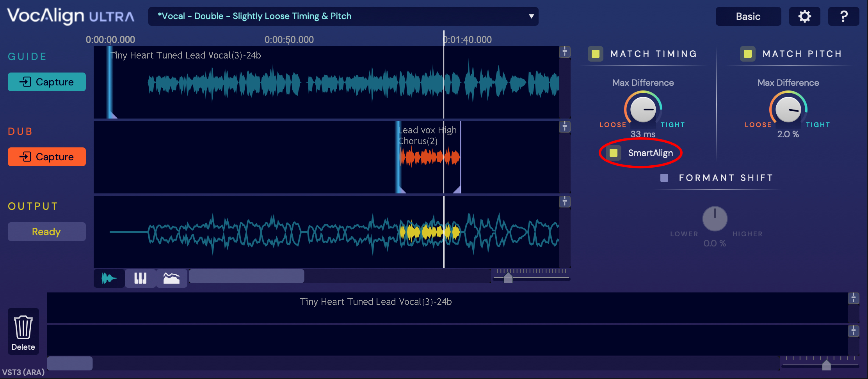
Task: Click the timing Max Difference knob
Action: (643, 110)
